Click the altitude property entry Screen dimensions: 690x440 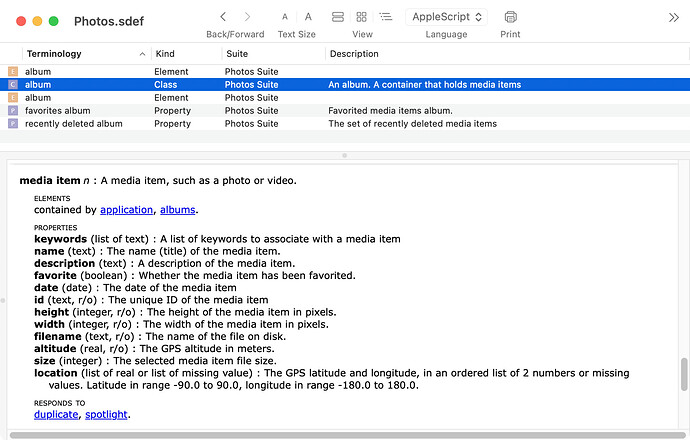(x=154, y=348)
